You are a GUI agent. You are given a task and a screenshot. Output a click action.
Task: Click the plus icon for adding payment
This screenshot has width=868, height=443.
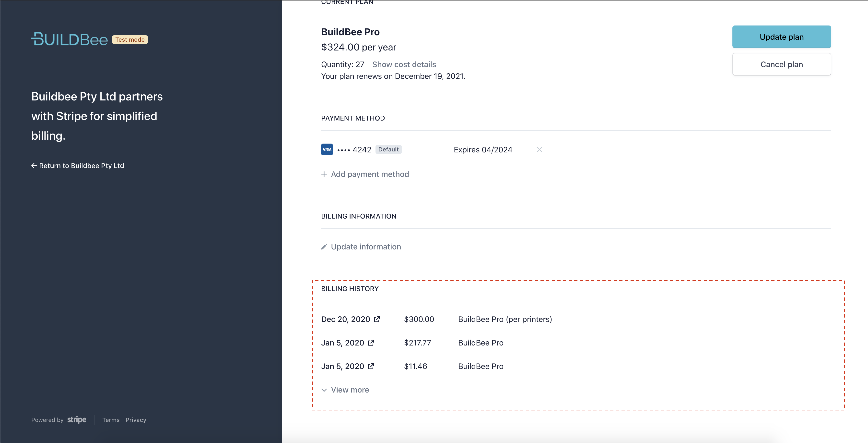pyautogui.click(x=324, y=174)
